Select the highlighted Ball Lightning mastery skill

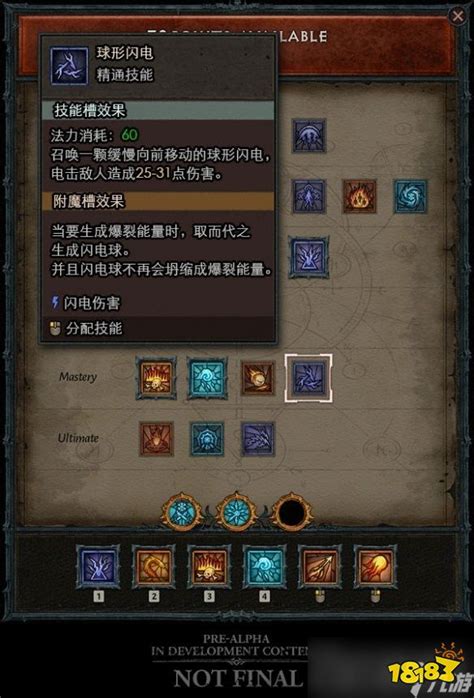tap(308, 378)
